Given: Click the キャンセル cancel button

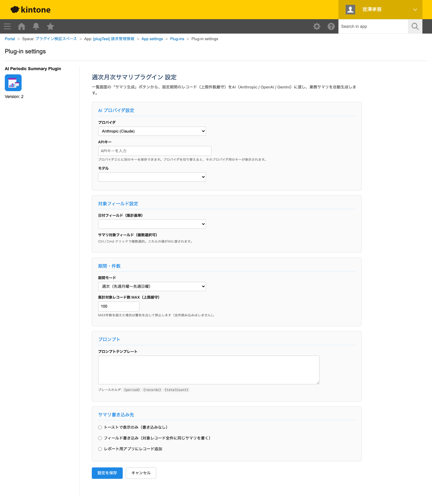Looking at the screenshot, I should [141, 473].
